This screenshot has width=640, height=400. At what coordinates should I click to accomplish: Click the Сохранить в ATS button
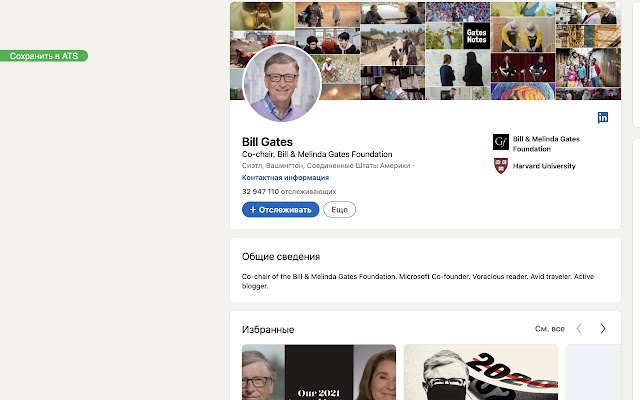tap(44, 56)
